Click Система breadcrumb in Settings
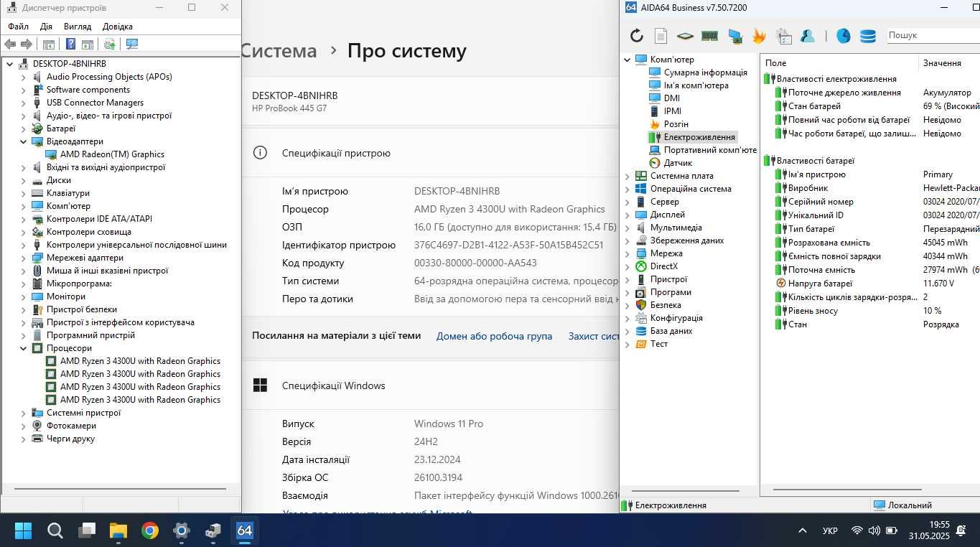 279,51
